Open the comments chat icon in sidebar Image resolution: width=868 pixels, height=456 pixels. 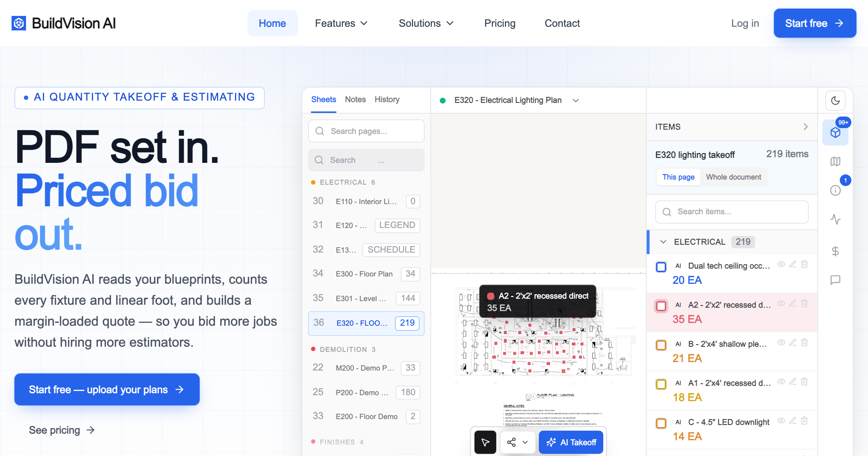coord(835,280)
